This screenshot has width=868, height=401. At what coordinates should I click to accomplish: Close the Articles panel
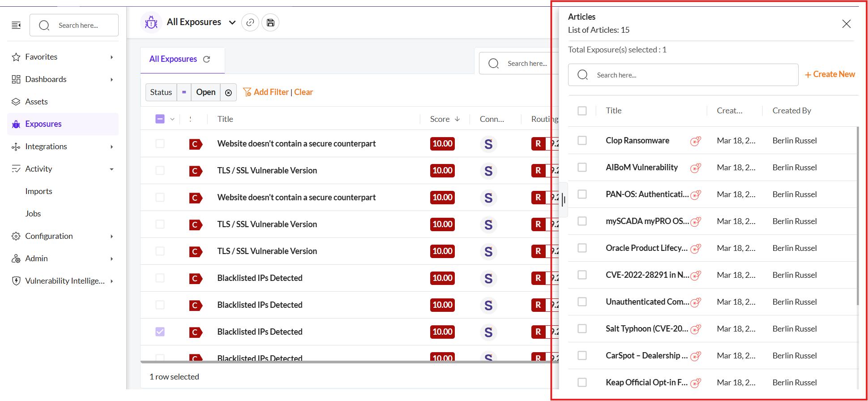(846, 24)
